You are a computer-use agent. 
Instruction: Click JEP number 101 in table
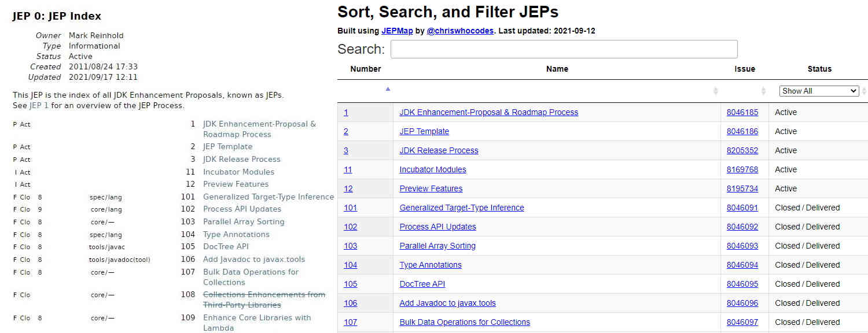(350, 208)
